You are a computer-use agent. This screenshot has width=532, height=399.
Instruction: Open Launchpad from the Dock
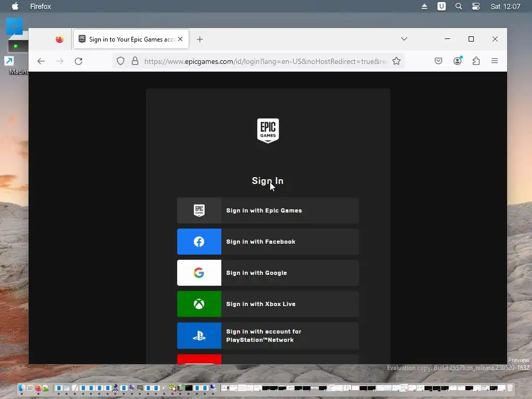point(30,388)
